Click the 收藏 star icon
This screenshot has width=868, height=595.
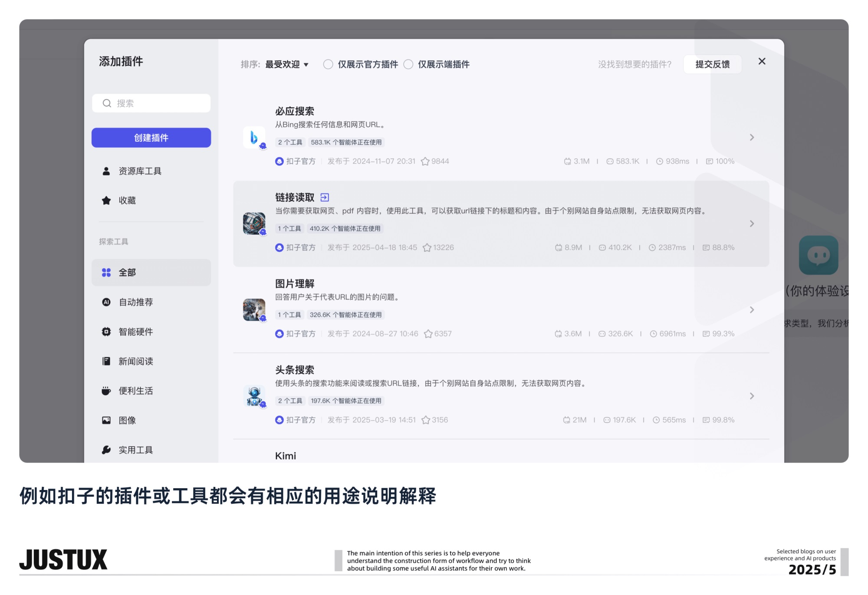[x=106, y=200]
